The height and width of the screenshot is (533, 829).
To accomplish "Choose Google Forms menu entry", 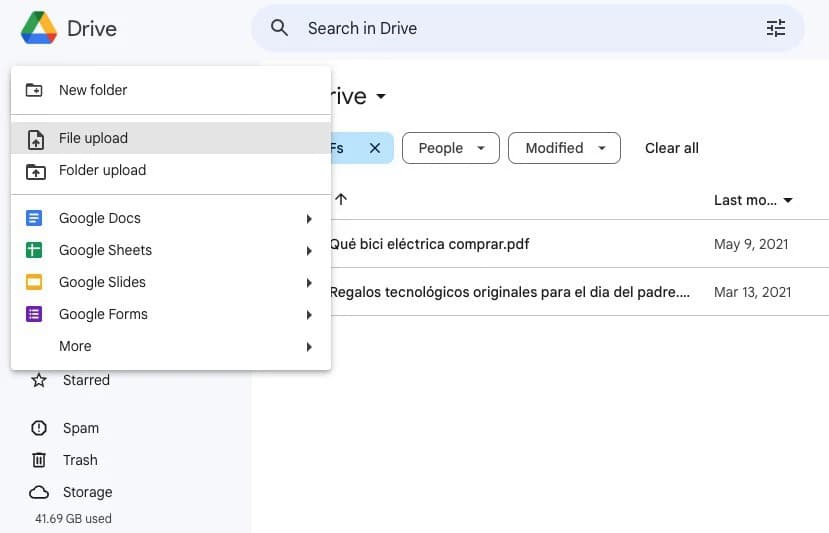I will point(171,314).
